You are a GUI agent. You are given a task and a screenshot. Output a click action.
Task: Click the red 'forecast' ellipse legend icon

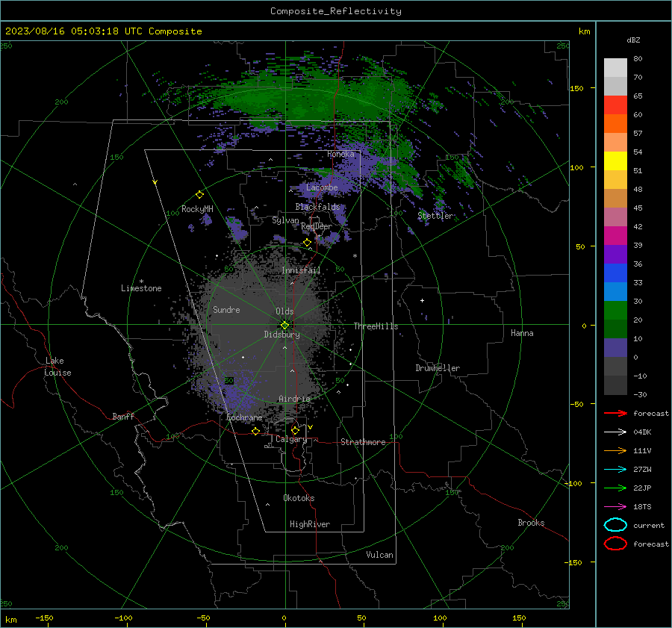coord(615,544)
